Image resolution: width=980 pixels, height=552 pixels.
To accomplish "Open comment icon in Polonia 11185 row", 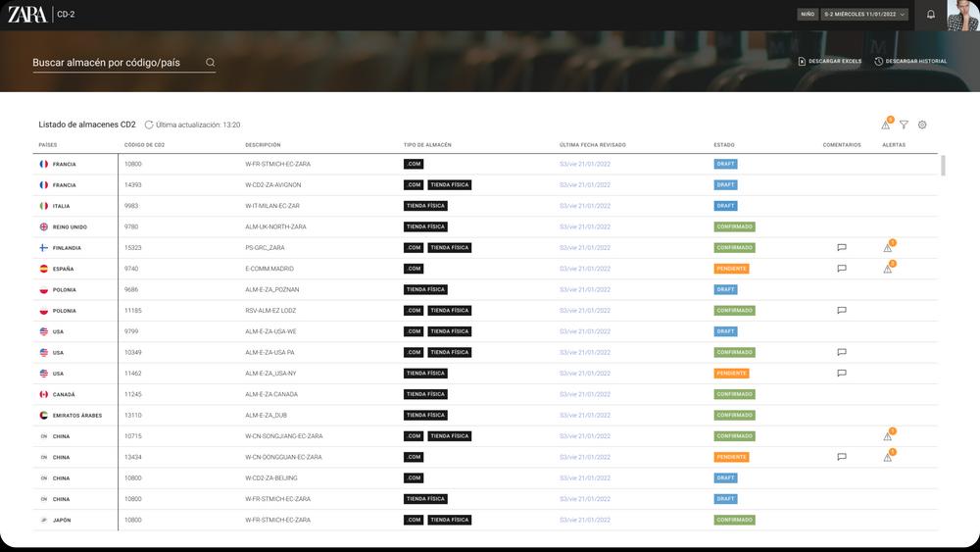I will 842,310.
